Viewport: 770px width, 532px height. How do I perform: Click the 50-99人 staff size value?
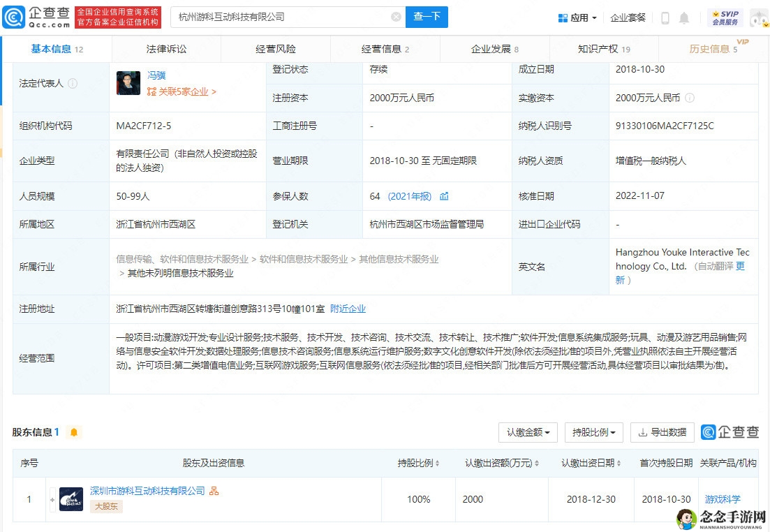pos(133,196)
